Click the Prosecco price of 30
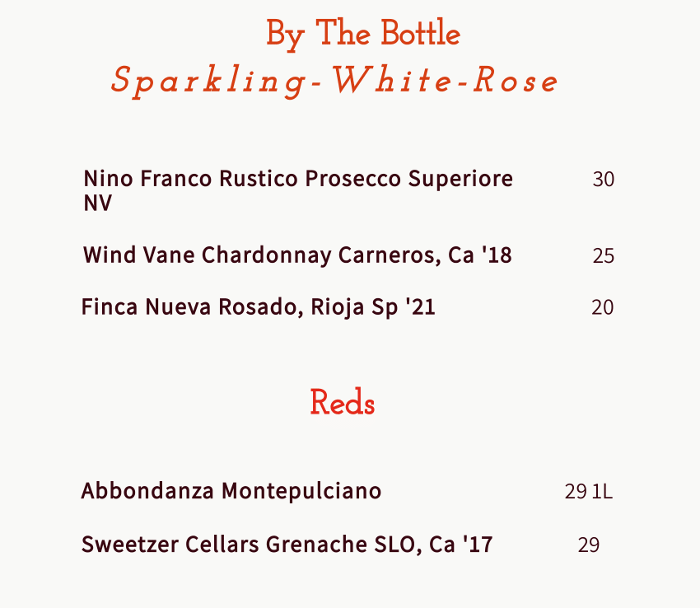The width and height of the screenshot is (700, 608). coord(604,180)
